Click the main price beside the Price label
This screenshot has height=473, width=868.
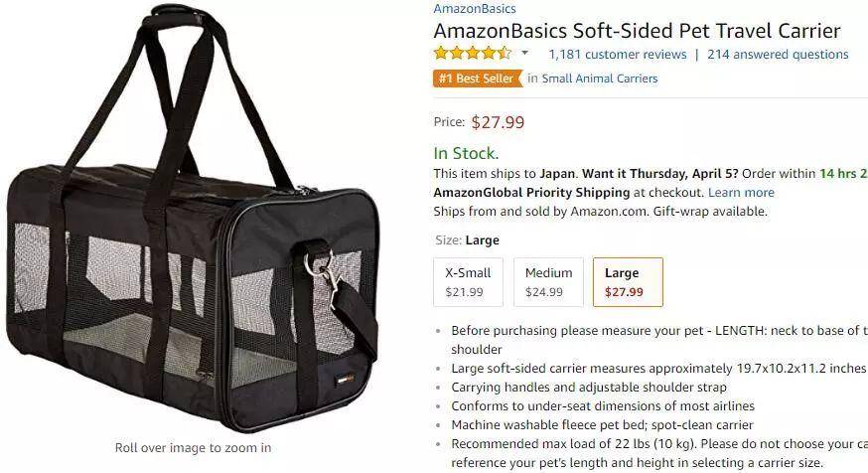[x=498, y=122]
